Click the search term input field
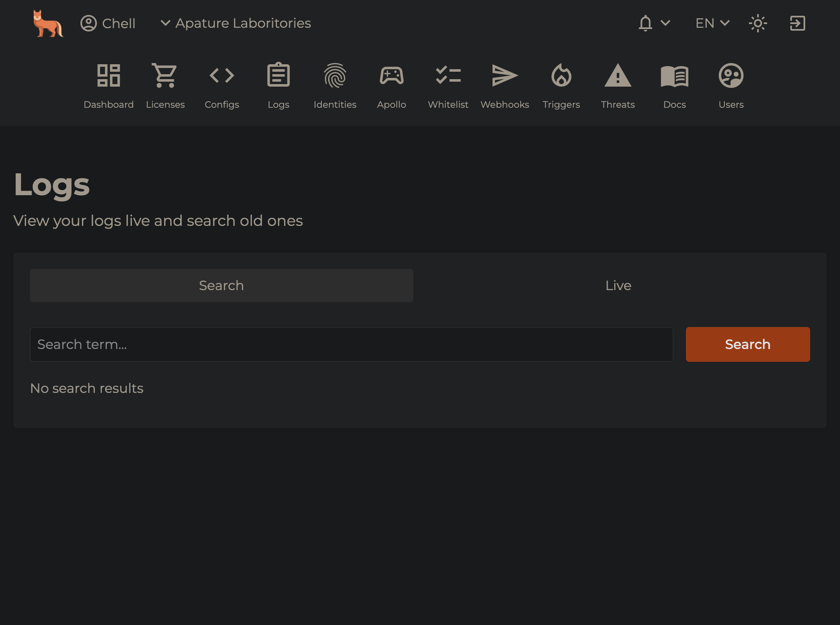 coord(351,344)
